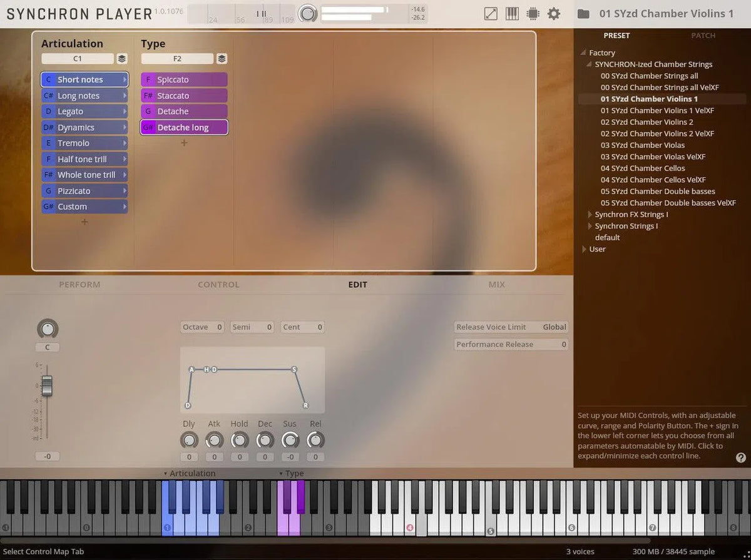Toggle the keyboard display icon

pos(512,14)
